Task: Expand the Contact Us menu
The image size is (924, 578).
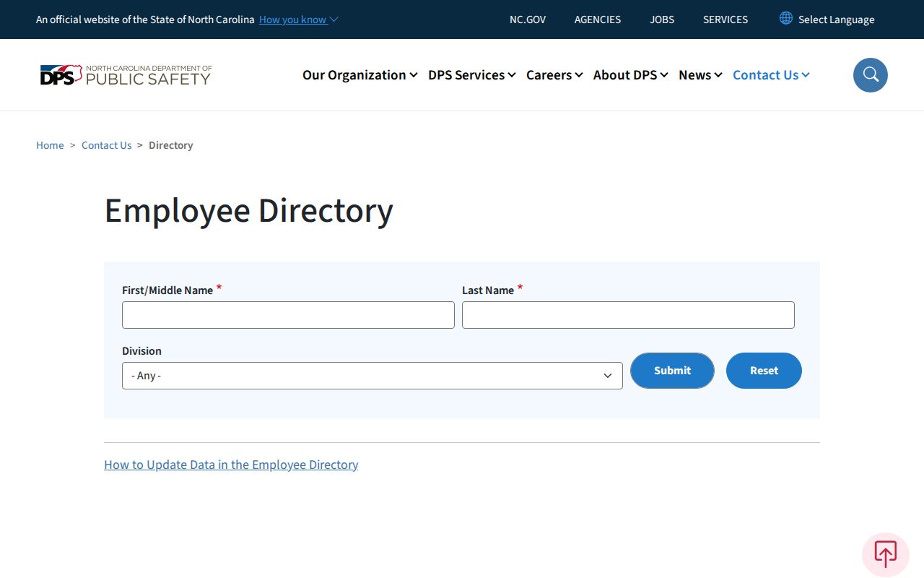Action: (771, 75)
